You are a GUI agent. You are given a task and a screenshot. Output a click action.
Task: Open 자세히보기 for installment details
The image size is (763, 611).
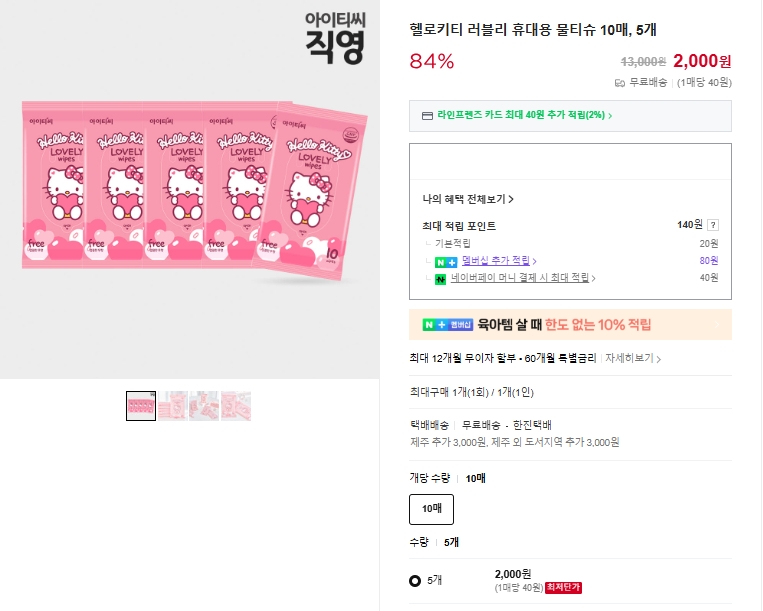coord(632,358)
